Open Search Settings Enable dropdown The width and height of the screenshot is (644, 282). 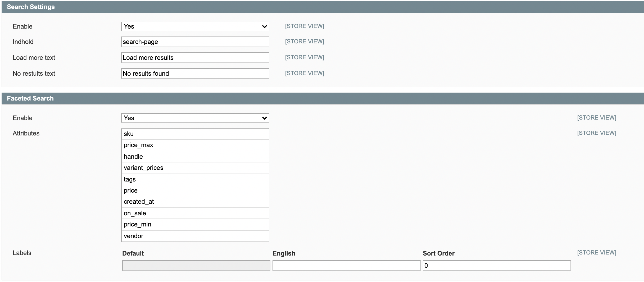pos(195,26)
